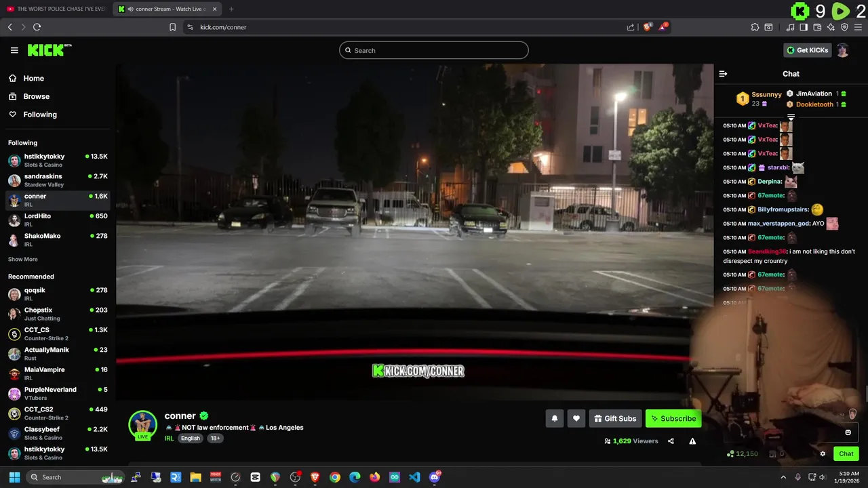Screen dimensions: 868x488
Task: Open a new browser tab
Action: coord(231,9)
